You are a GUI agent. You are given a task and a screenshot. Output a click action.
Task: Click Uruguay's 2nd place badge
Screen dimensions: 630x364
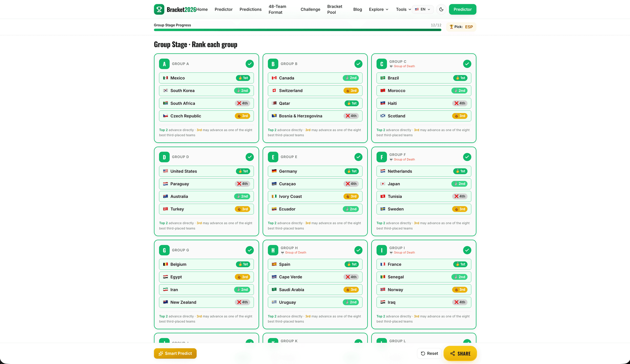(351, 302)
